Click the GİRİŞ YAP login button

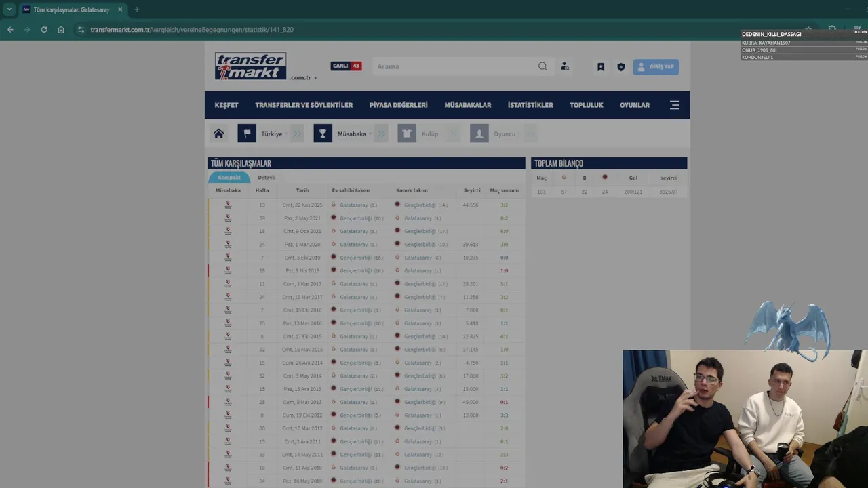click(656, 67)
